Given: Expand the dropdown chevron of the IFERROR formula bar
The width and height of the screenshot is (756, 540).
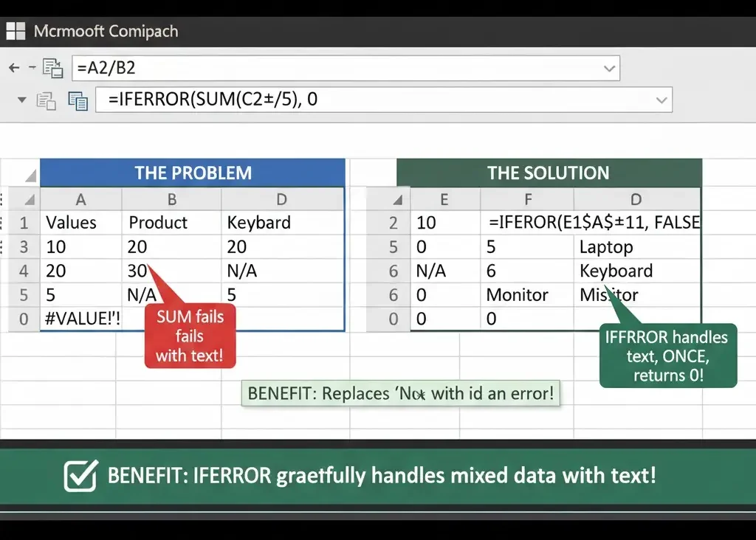Looking at the screenshot, I should (661, 100).
